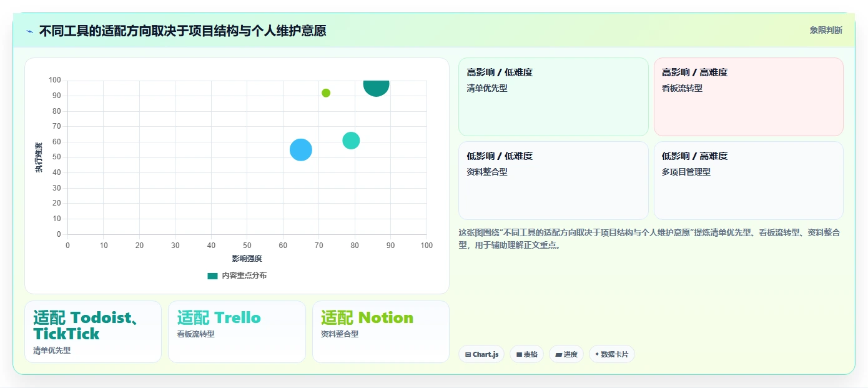This screenshot has height=388, width=868.
Task: Click the 数据卡片 tag chip
Action: [x=612, y=354]
